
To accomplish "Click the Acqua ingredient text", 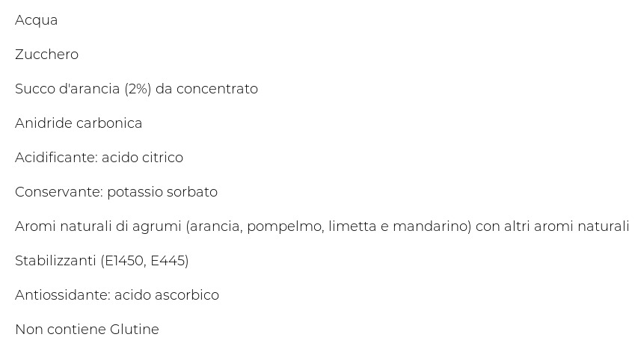I will pos(36,20).
